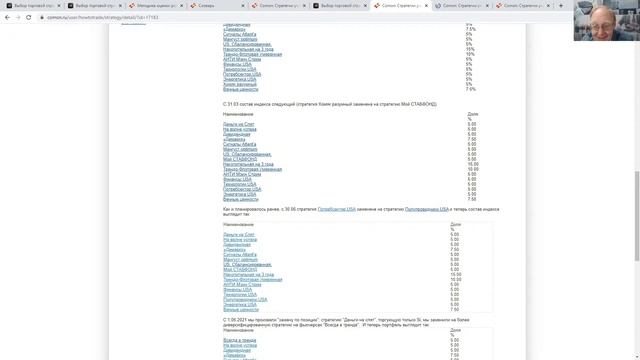
Task: Open Накопительная на 3 года in the top table
Action: coord(248,49)
